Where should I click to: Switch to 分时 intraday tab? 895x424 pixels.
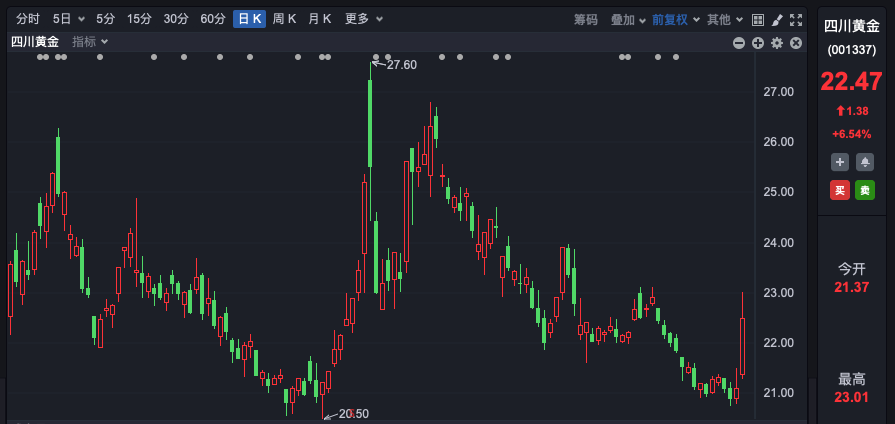click(28, 19)
